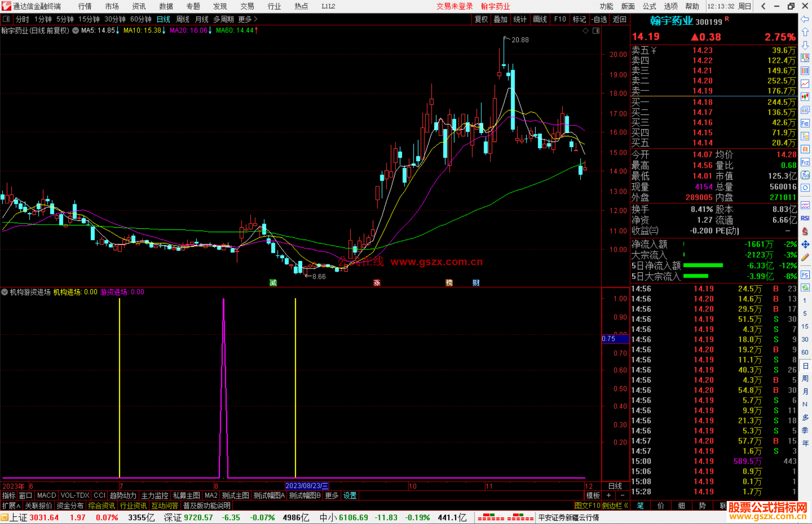Click the RSI indicator sidebar icon
This screenshot has width=812, height=524.
click(x=805, y=218)
